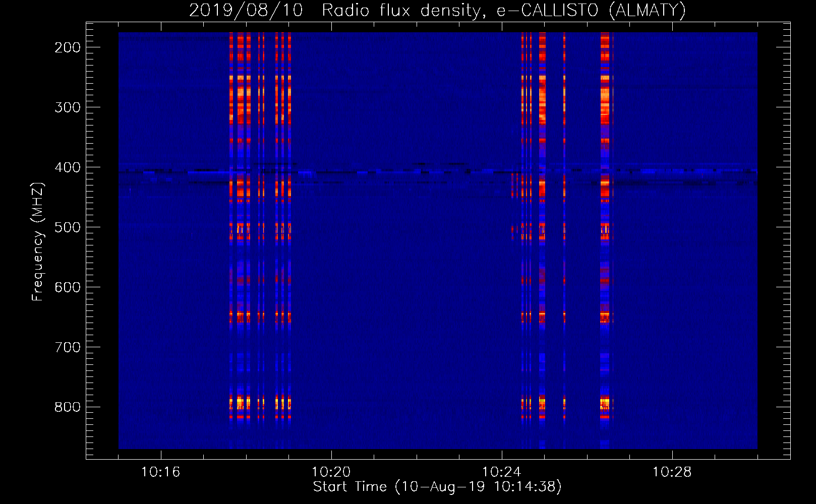This screenshot has width=816, height=504.
Task: Click the 10:20 time tick label
Action: 331,472
